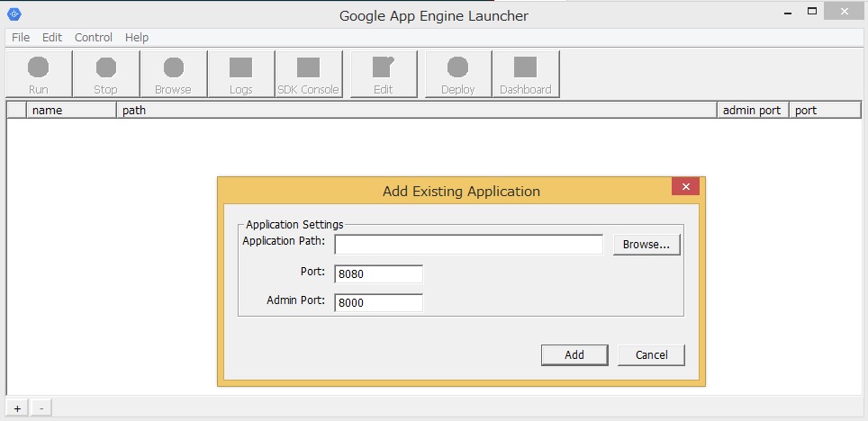Screen dimensions: 868x421
Task: Open the Control menu
Action: (x=94, y=37)
